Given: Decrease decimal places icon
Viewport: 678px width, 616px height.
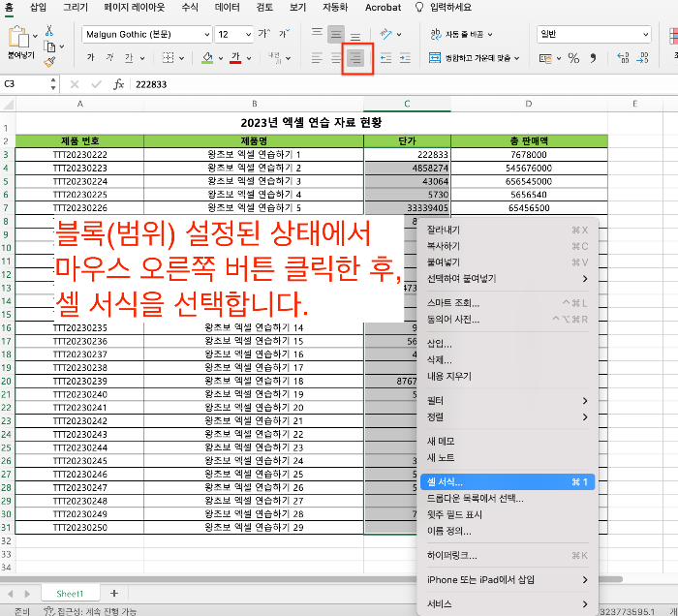Looking at the screenshot, I should click(x=642, y=58).
